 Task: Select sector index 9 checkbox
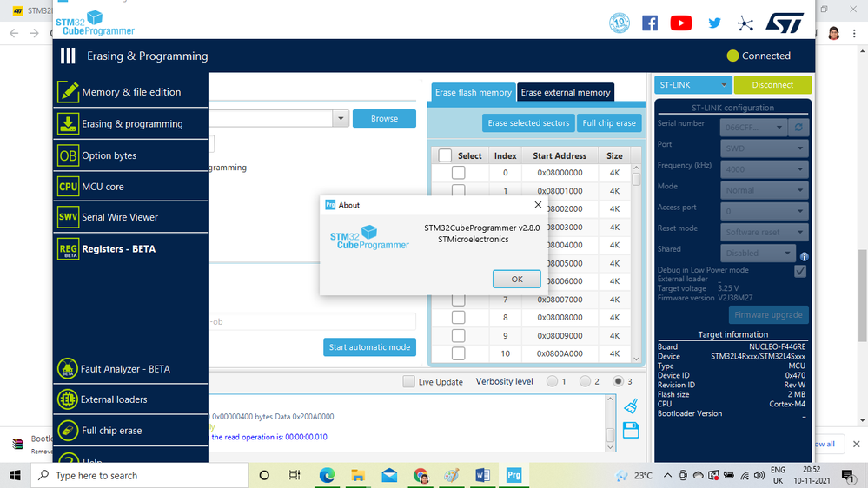[x=459, y=335]
